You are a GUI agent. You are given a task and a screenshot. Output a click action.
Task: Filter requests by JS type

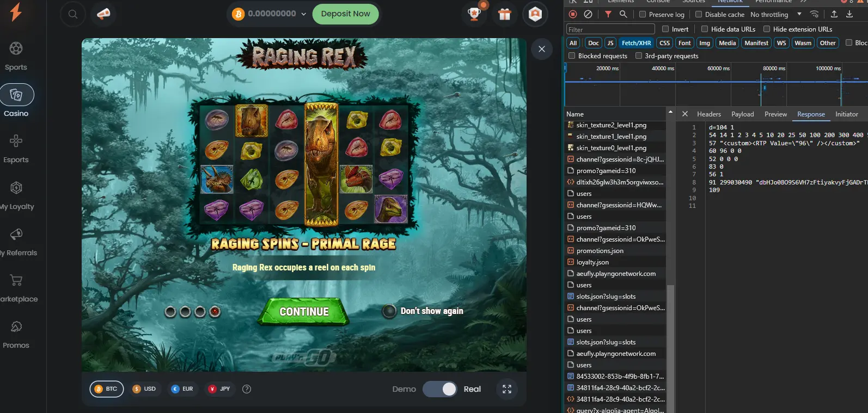pyautogui.click(x=610, y=43)
